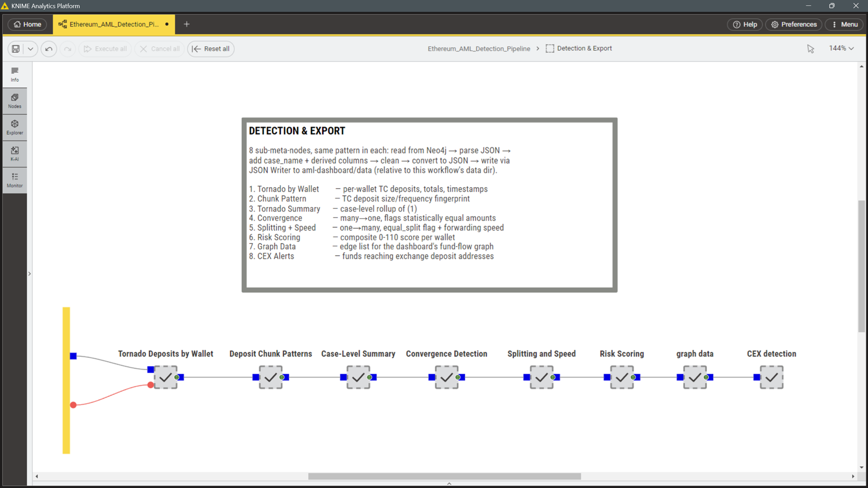Select the CEX detection metanode

tap(771, 377)
